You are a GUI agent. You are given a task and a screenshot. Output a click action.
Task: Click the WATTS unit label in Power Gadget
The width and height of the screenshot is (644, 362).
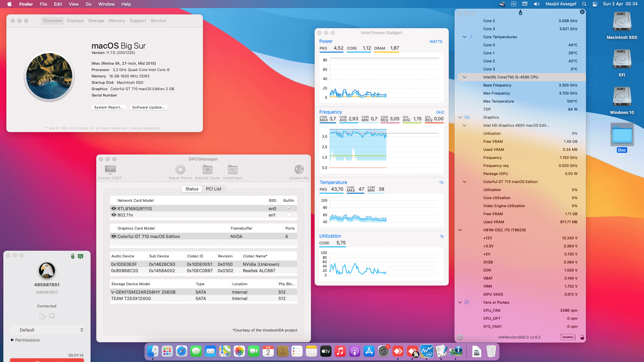point(436,42)
